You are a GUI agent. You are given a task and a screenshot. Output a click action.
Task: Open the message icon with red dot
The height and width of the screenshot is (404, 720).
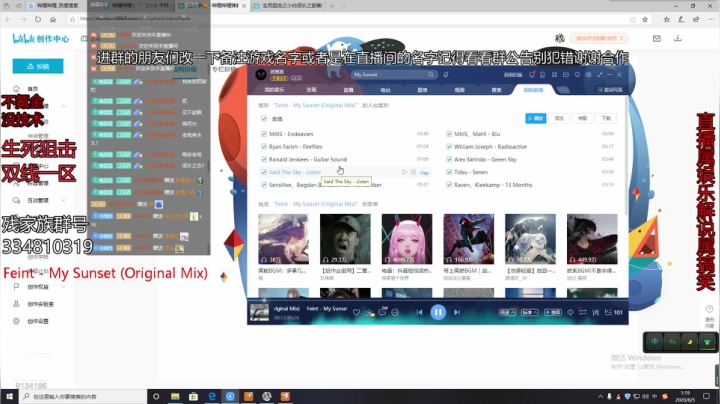[x=532, y=74]
